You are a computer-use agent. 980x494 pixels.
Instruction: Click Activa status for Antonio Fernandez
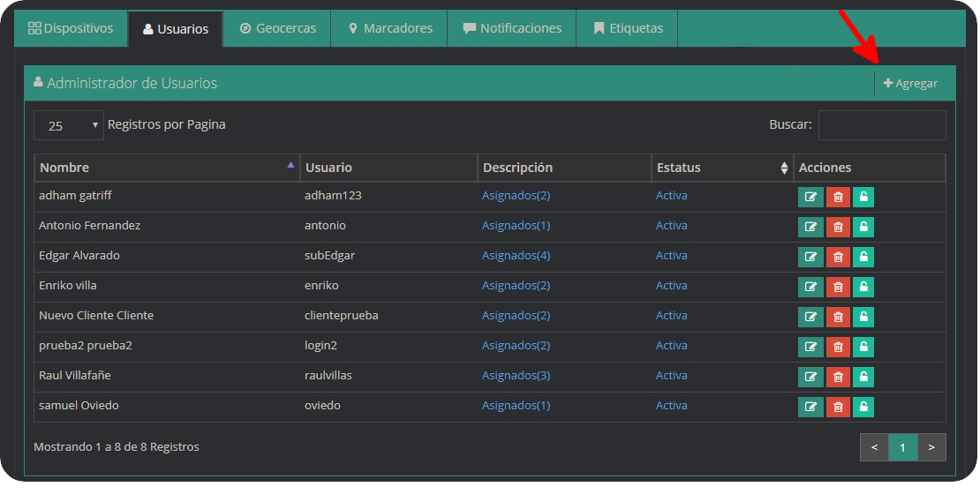(x=671, y=226)
